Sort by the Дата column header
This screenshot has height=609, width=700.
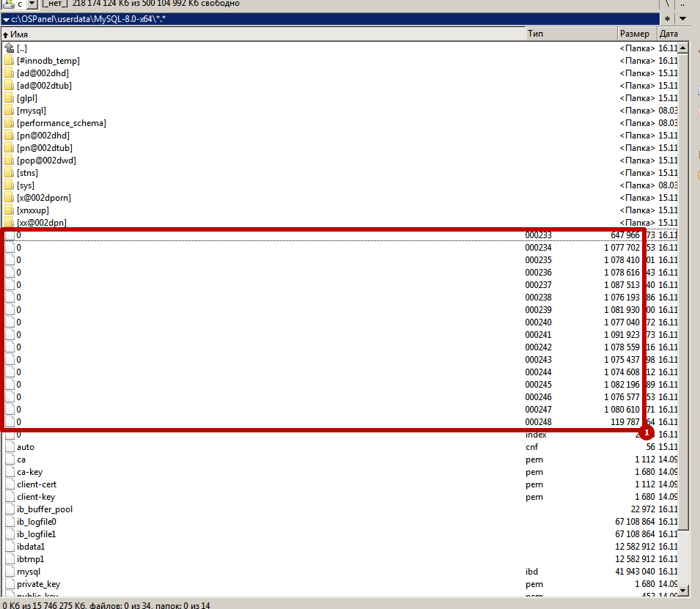[668, 34]
